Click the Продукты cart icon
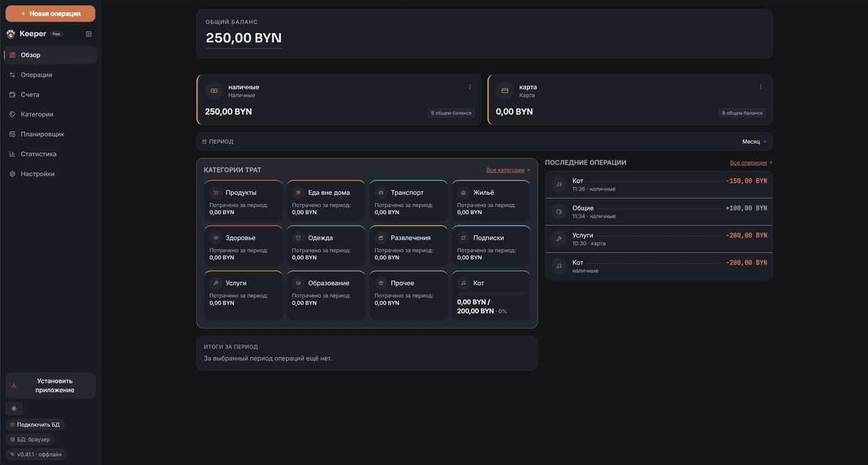The height and width of the screenshot is (465, 868). 216,193
